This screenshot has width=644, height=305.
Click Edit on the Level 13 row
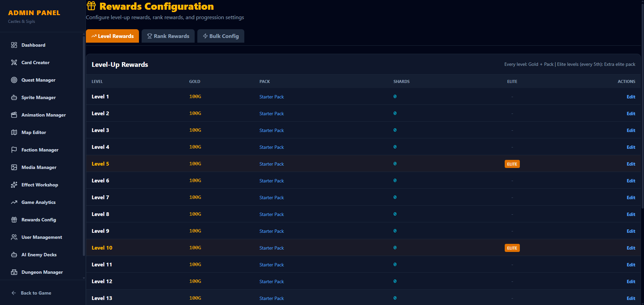pos(631,298)
